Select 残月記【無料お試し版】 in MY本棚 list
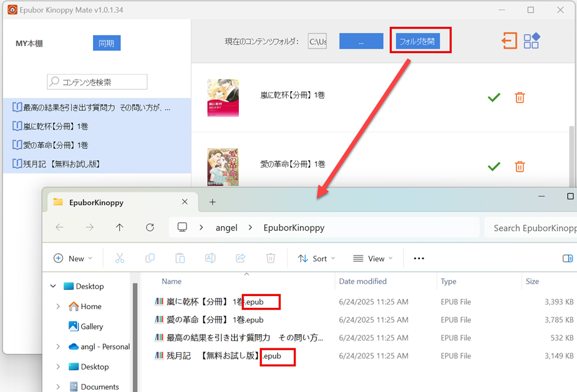 point(97,164)
